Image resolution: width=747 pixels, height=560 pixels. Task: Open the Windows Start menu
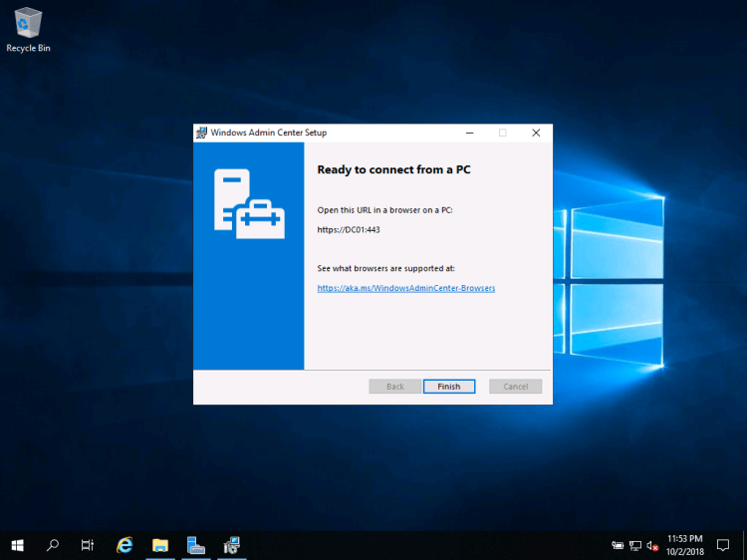pos(17,545)
